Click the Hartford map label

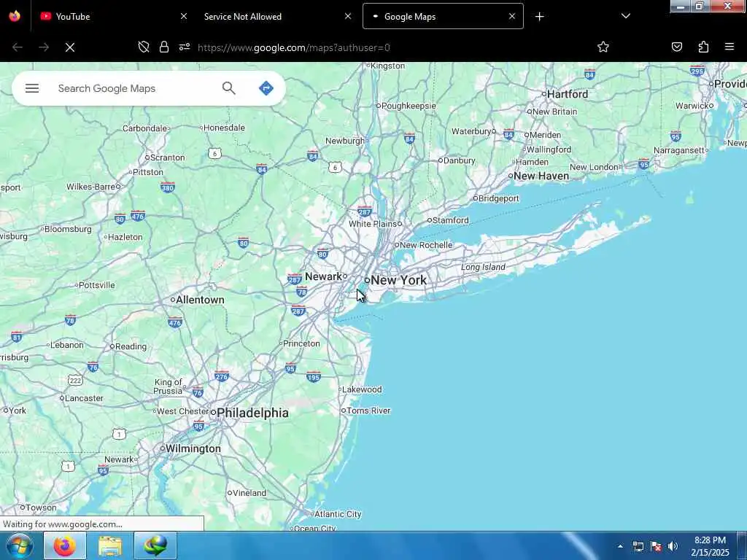pyautogui.click(x=568, y=94)
